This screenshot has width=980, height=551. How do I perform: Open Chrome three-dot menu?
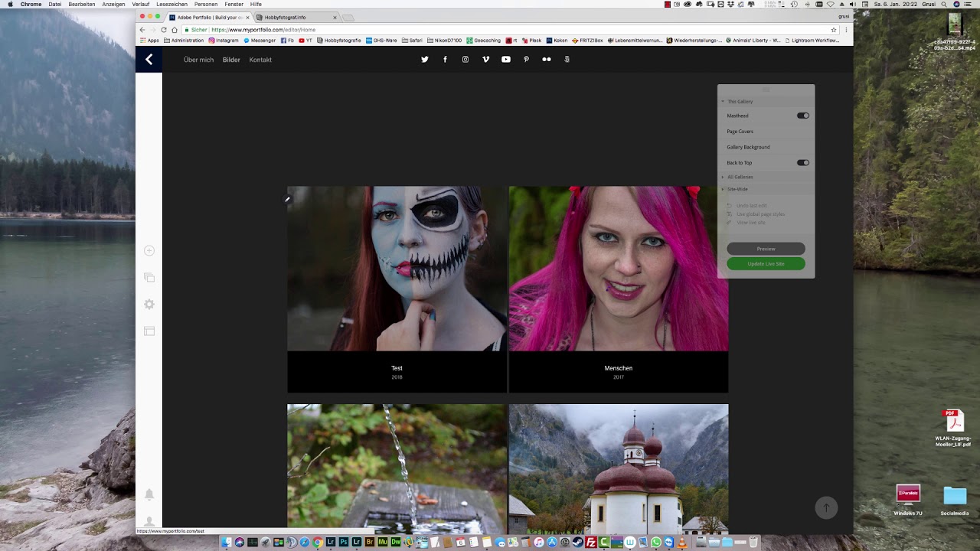(x=847, y=30)
